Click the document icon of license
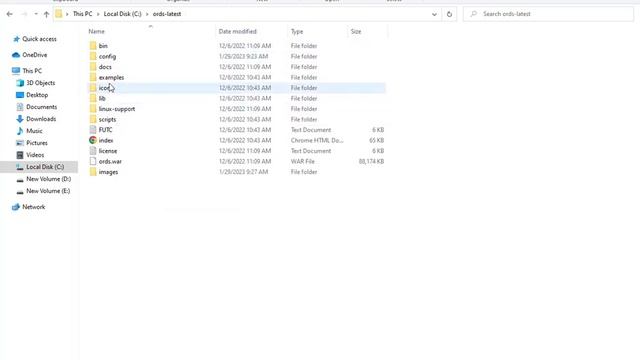This screenshot has height=360, width=640. [x=93, y=151]
